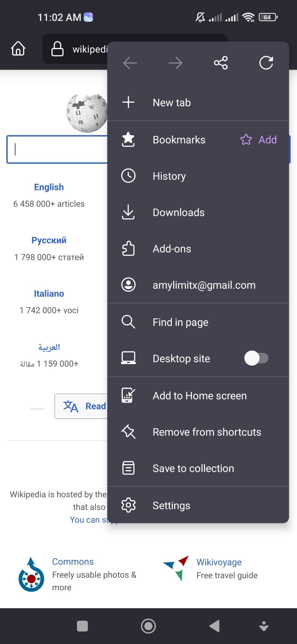
Task: Focus the Wikipedia search input field
Action: [57, 149]
